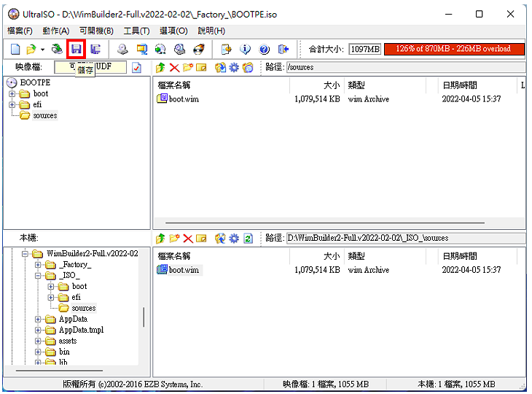Screen dimensions: 532x394
Task: Click the New Folder icon in image pane
Action: (x=187, y=68)
